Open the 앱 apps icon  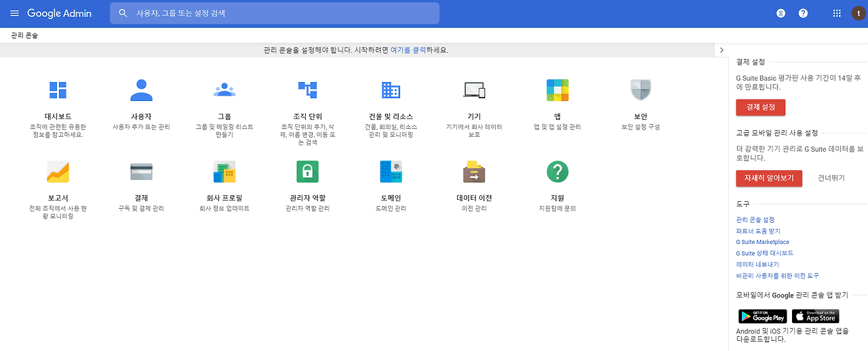pyautogui.click(x=557, y=89)
